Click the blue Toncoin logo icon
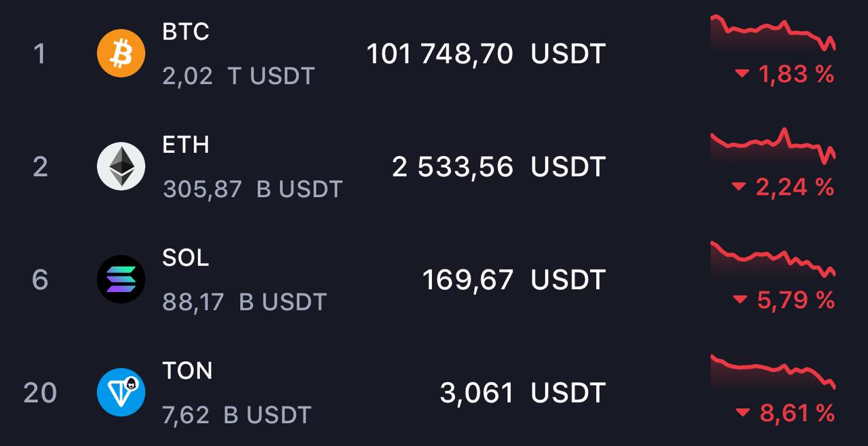The height and width of the screenshot is (446, 868). click(x=121, y=392)
